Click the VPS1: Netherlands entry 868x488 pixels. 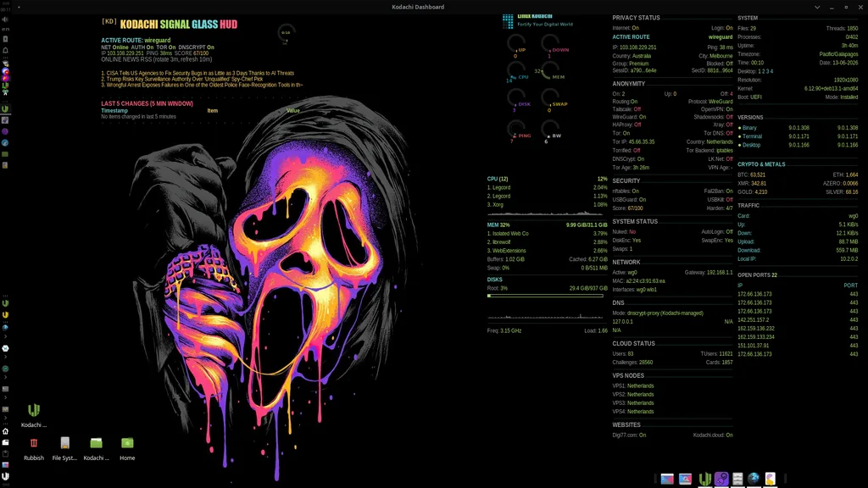632,385
